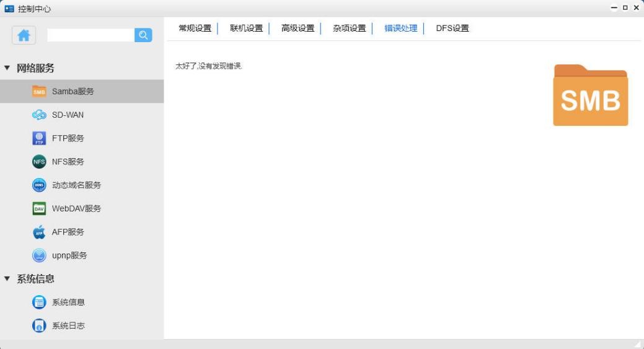Open the FTP服务 globe icon
Screen dimensions: 644x349
coord(39,138)
